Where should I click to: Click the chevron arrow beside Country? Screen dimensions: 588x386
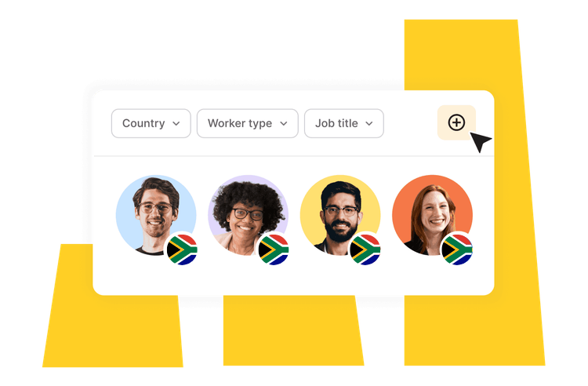(176, 124)
